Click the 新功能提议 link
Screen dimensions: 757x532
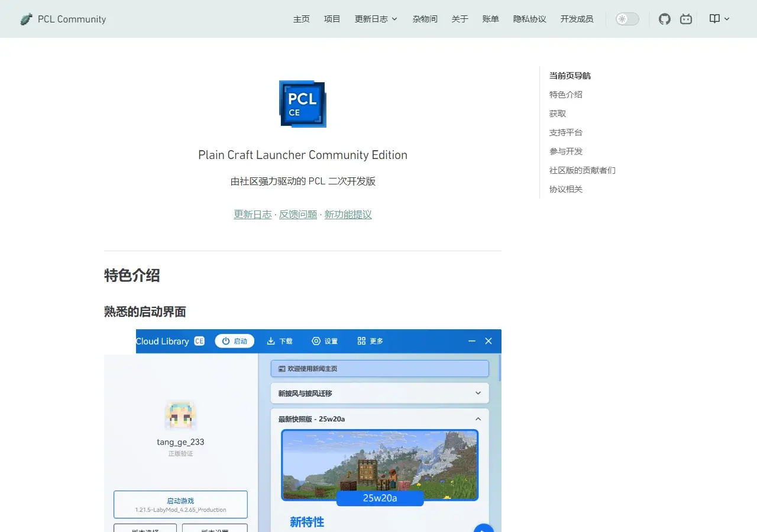tap(348, 215)
